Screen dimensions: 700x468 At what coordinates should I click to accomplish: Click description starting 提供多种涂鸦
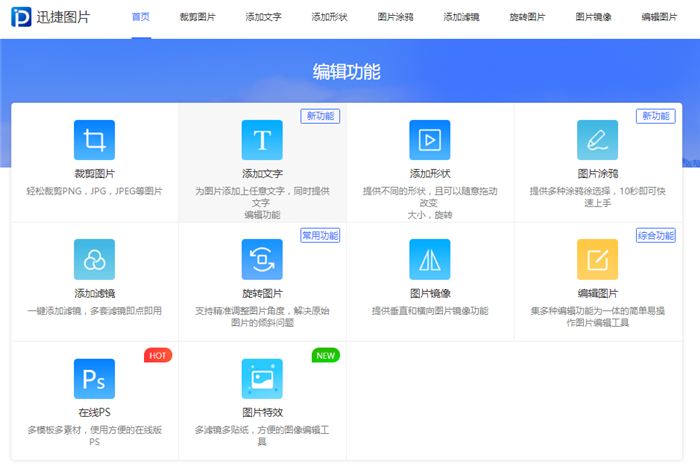pyautogui.click(x=597, y=197)
